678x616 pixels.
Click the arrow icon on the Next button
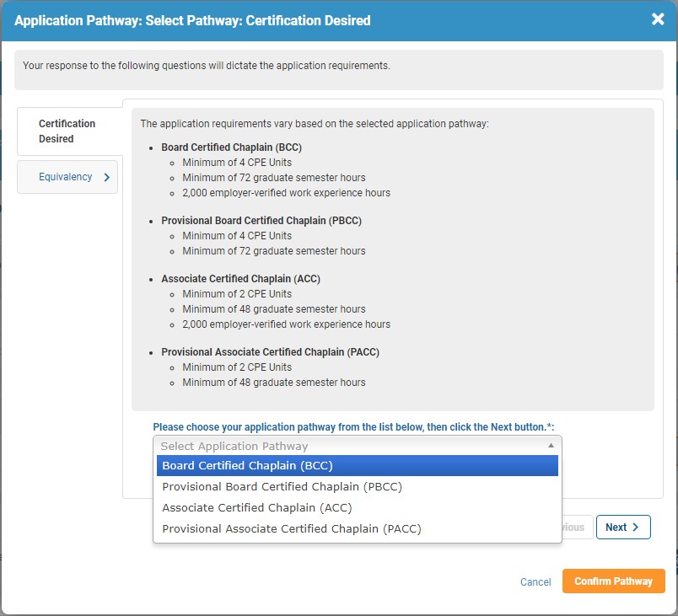pos(636,528)
